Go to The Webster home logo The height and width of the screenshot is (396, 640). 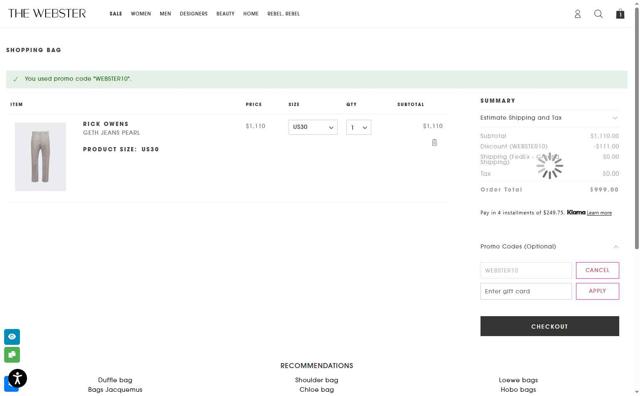[x=47, y=13]
